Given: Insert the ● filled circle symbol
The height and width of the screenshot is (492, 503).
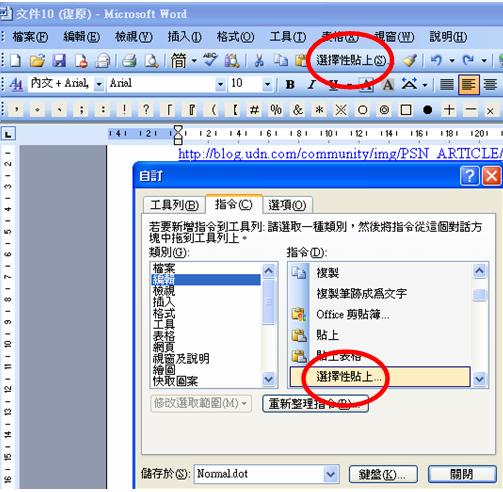Looking at the screenshot, I should pyautogui.click(x=427, y=110).
